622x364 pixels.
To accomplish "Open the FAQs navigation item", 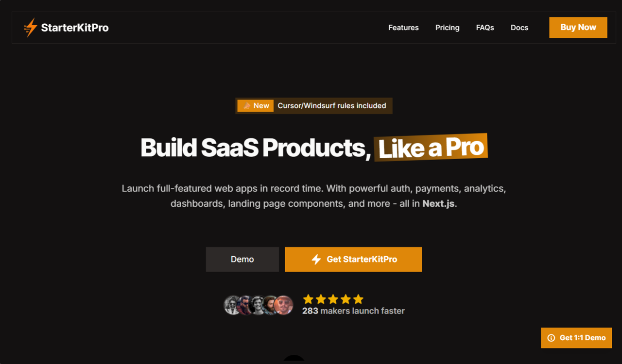I will 484,27.
